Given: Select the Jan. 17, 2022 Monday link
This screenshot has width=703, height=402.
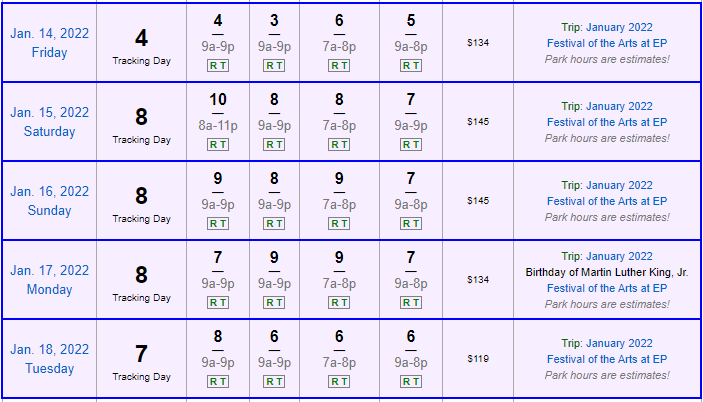Looking at the screenshot, I should (x=49, y=279).
